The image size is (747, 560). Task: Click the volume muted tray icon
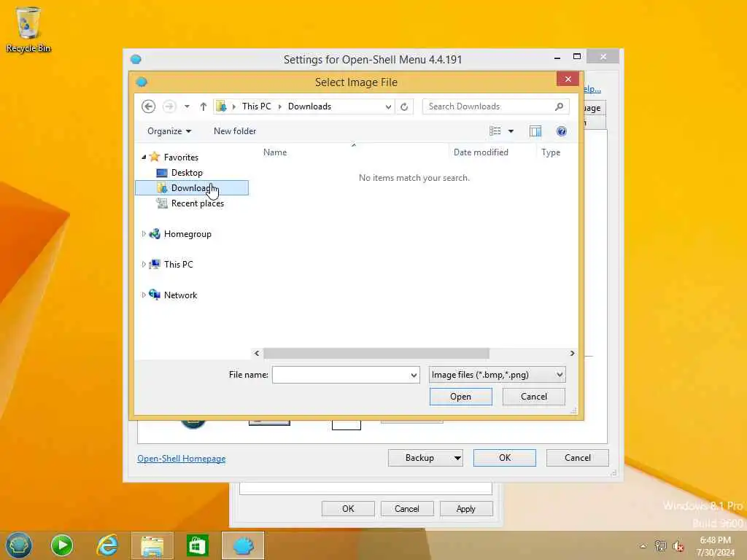click(x=678, y=546)
